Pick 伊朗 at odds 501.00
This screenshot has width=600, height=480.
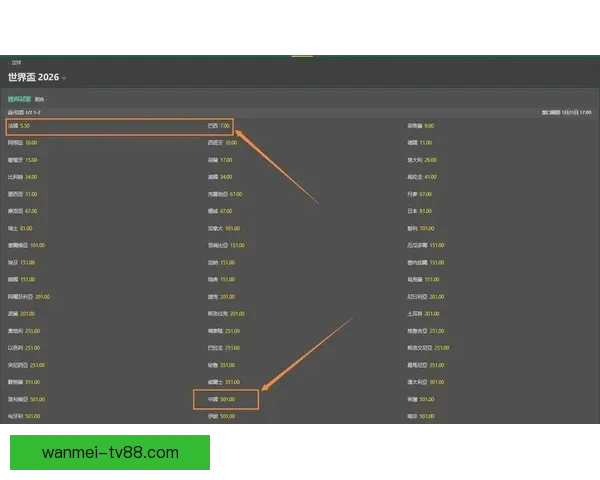pyautogui.click(x=221, y=416)
